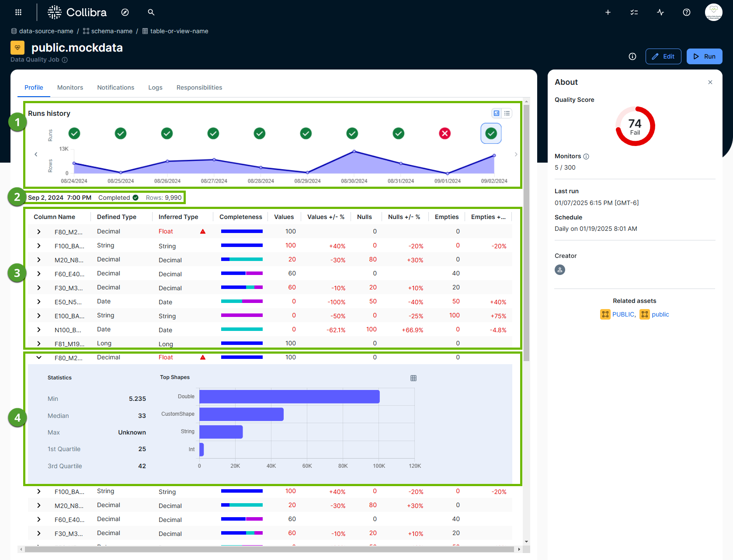Open the search icon in top bar

pos(151,12)
